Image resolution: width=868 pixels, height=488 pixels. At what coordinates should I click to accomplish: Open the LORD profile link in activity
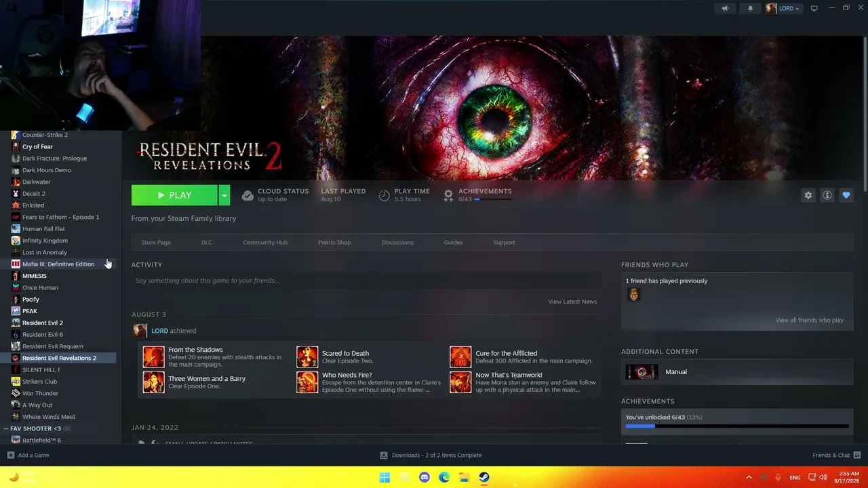[x=160, y=331]
